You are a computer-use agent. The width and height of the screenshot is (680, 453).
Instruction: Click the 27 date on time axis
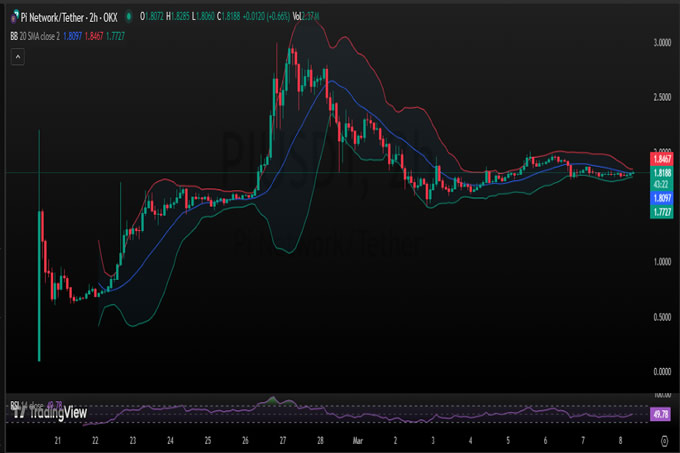point(282,439)
